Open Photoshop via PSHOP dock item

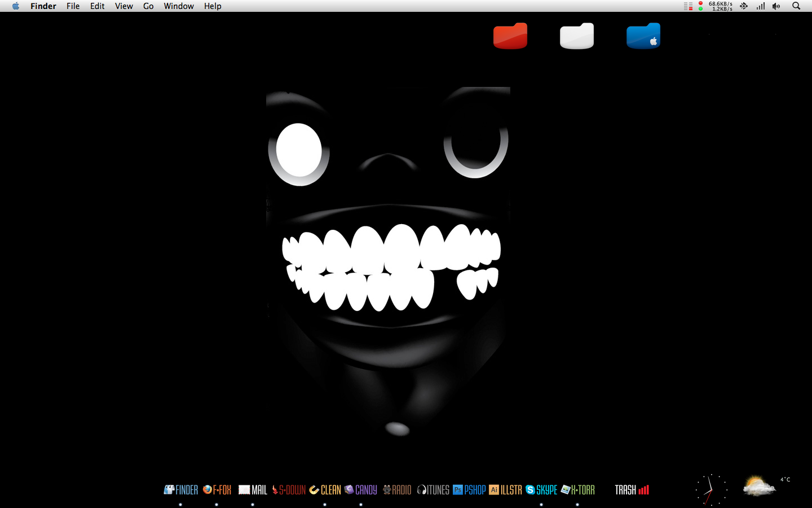[469, 490]
